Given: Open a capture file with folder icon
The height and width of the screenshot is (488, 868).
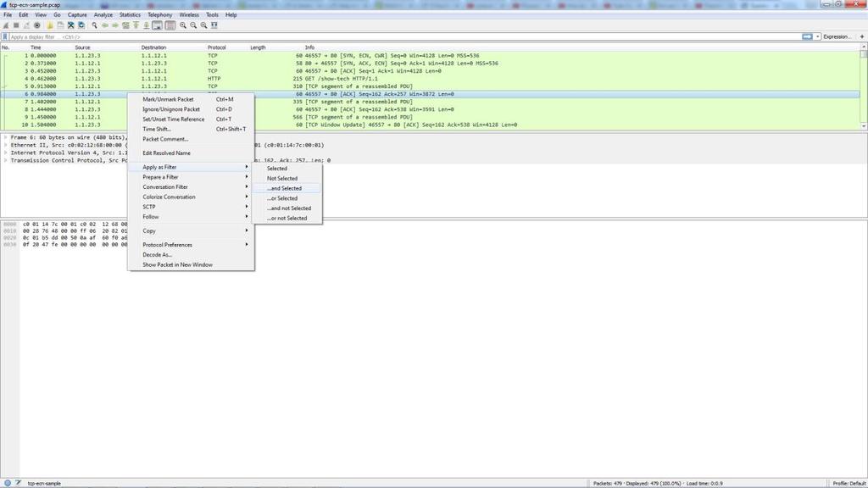Looking at the screenshot, I should click(50, 25).
